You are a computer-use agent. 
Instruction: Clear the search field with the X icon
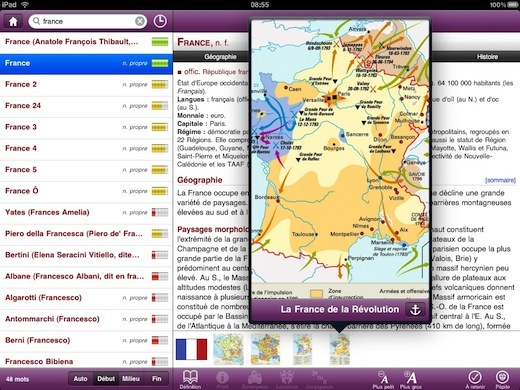140,21
